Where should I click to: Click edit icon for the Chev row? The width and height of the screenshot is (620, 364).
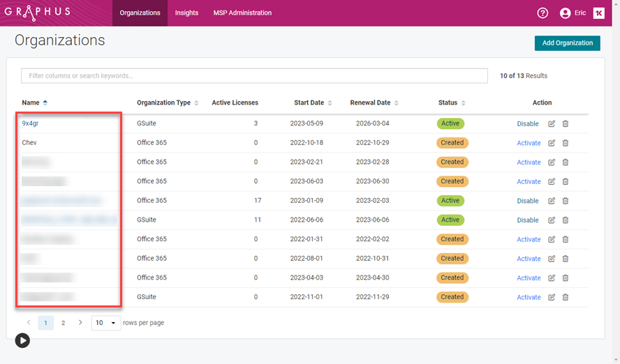click(x=552, y=143)
